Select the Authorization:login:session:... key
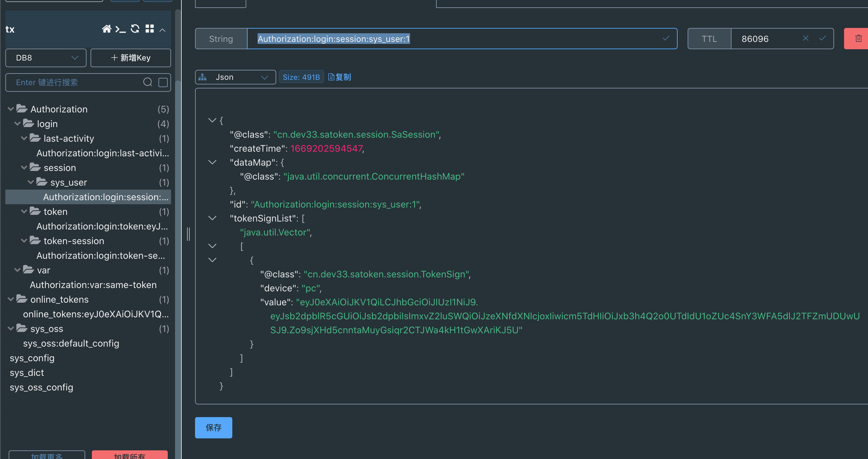This screenshot has width=868, height=459. (x=88, y=197)
